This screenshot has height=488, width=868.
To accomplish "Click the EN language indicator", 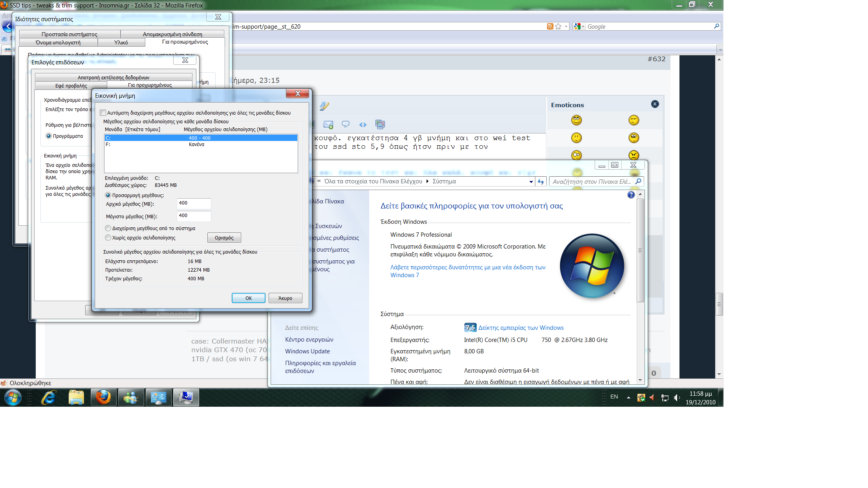I will 614,397.
